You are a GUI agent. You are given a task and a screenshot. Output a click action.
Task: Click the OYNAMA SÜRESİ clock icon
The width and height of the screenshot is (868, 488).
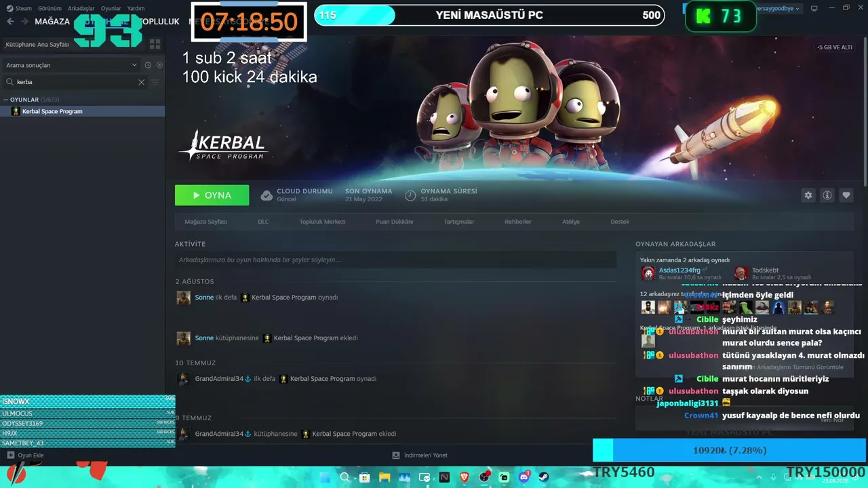(410, 195)
